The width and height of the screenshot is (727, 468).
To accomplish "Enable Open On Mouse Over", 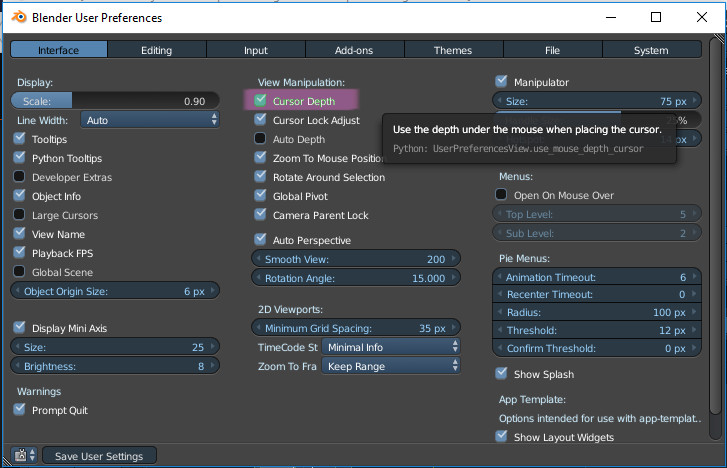I will [x=501, y=195].
